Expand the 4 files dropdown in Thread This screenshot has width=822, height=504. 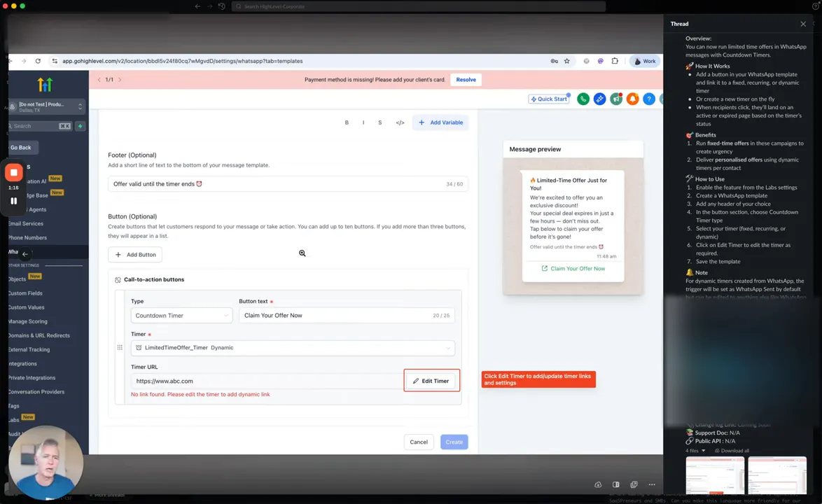click(x=696, y=451)
